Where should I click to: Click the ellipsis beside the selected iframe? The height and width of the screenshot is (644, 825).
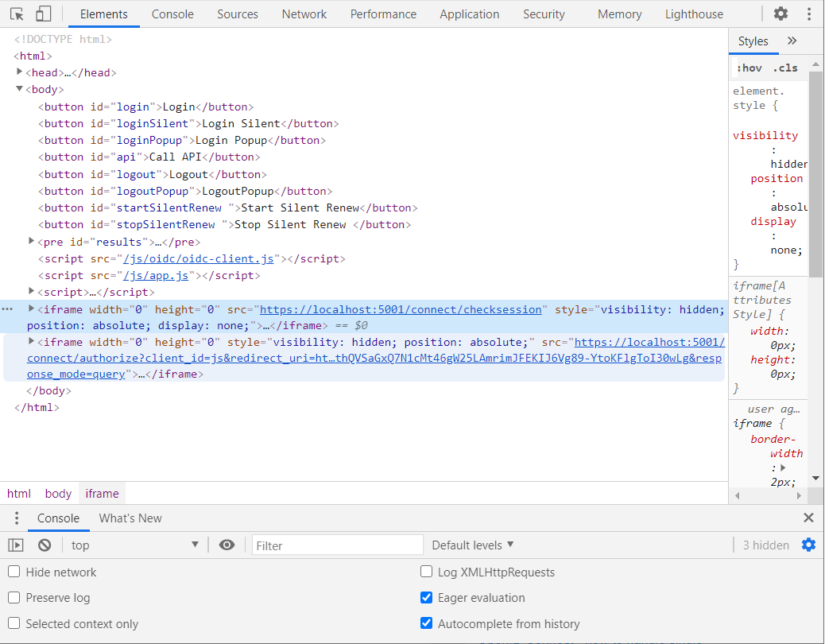point(7,309)
